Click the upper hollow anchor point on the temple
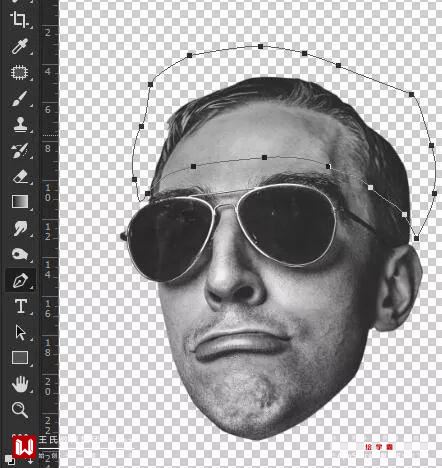The height and width of the screenshot is (468, 442). [370, 188]
